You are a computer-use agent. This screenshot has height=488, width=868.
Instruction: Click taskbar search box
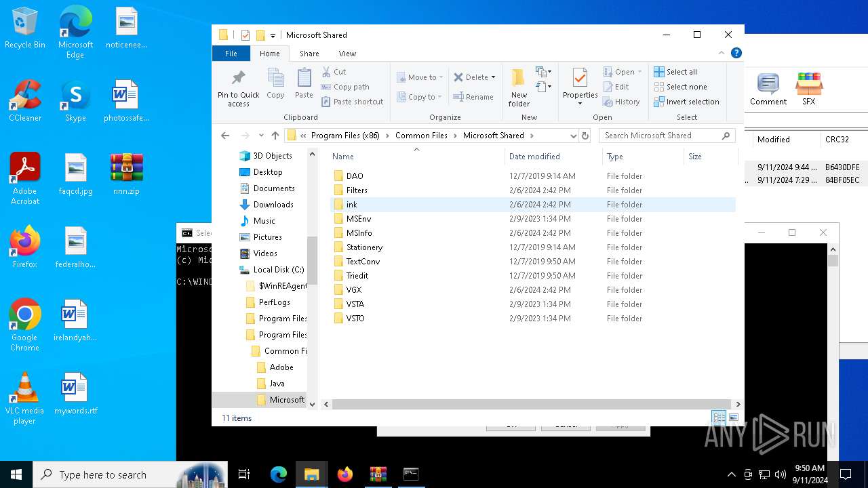point(130,474)
